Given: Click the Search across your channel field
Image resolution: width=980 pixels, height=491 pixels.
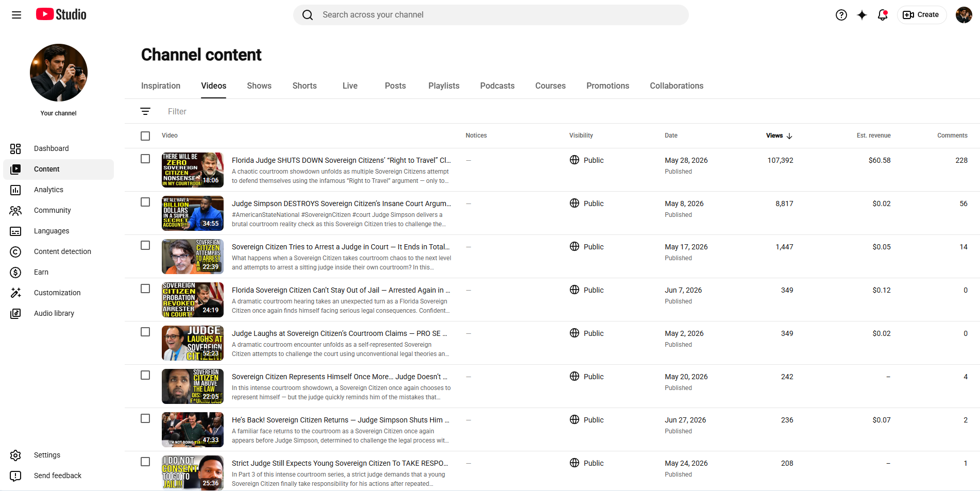Looking at the screenshot, I should [x=491, y=15].
